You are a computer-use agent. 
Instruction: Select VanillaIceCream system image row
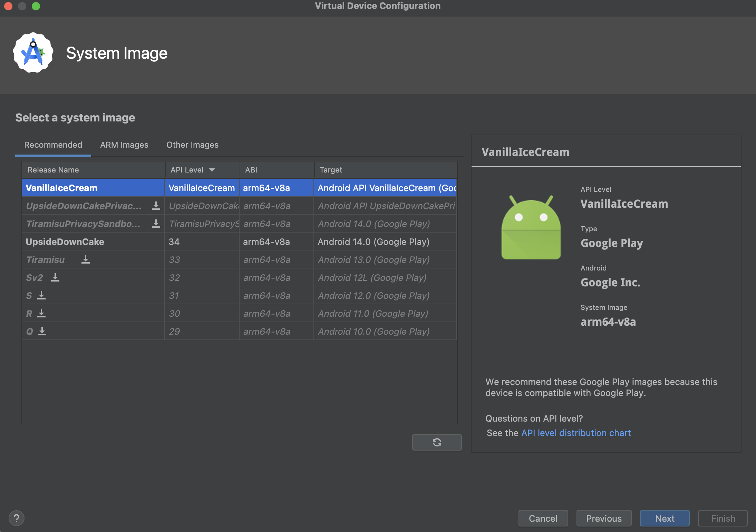(239, 187)
